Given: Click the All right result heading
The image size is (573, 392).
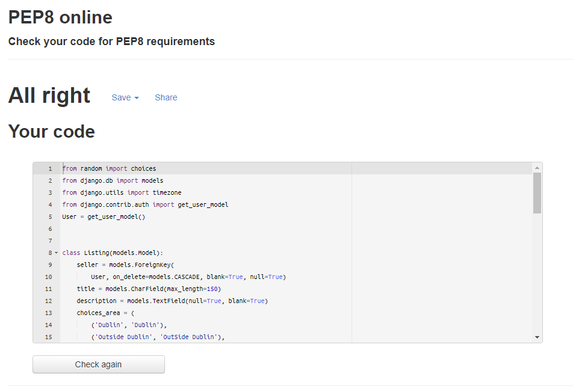Looking at the screenshot, I should click(x=49, y=95).
